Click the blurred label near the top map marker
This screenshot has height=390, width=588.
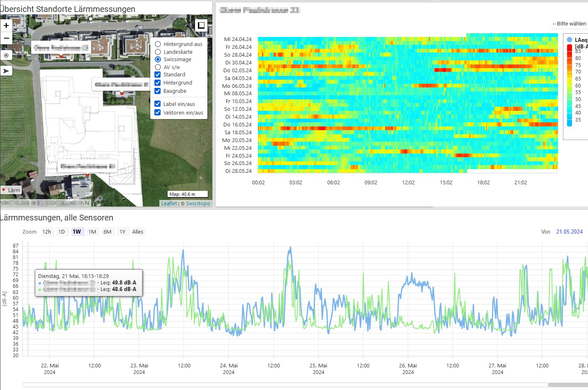click(x=61, y=47)
